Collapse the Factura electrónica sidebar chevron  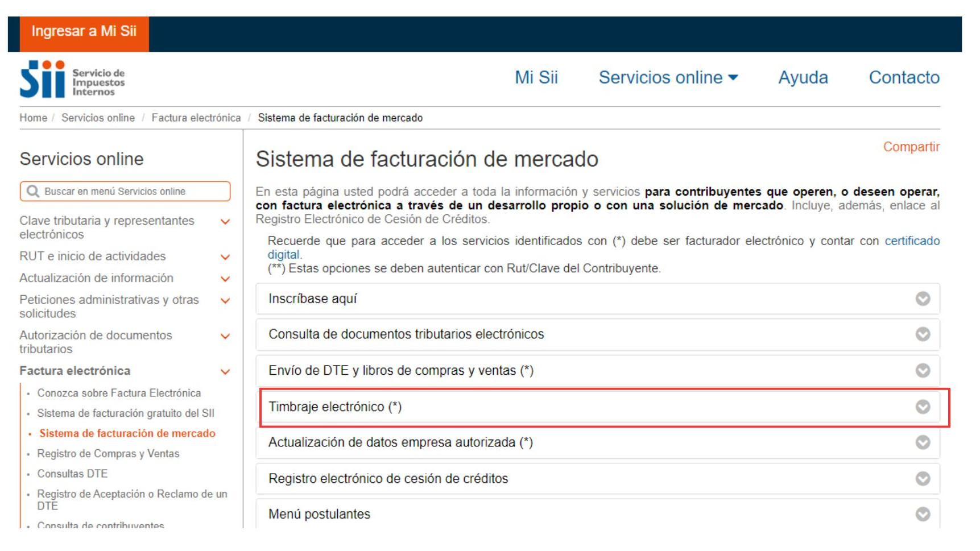pyautogui.click(x=225, y=372)
